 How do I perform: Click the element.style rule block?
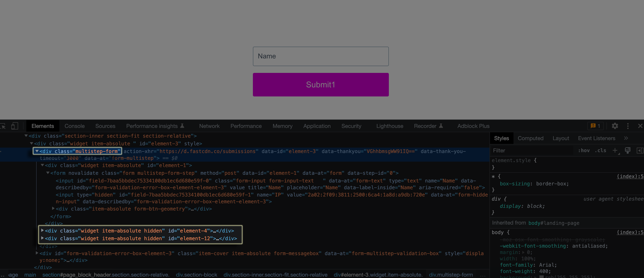click(x=567, y=164)
